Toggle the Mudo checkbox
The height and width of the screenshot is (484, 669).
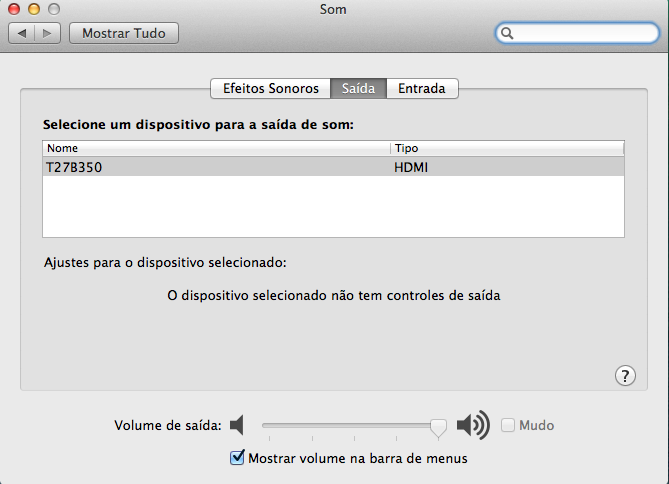pyautogui.click(x=508, y=426)
